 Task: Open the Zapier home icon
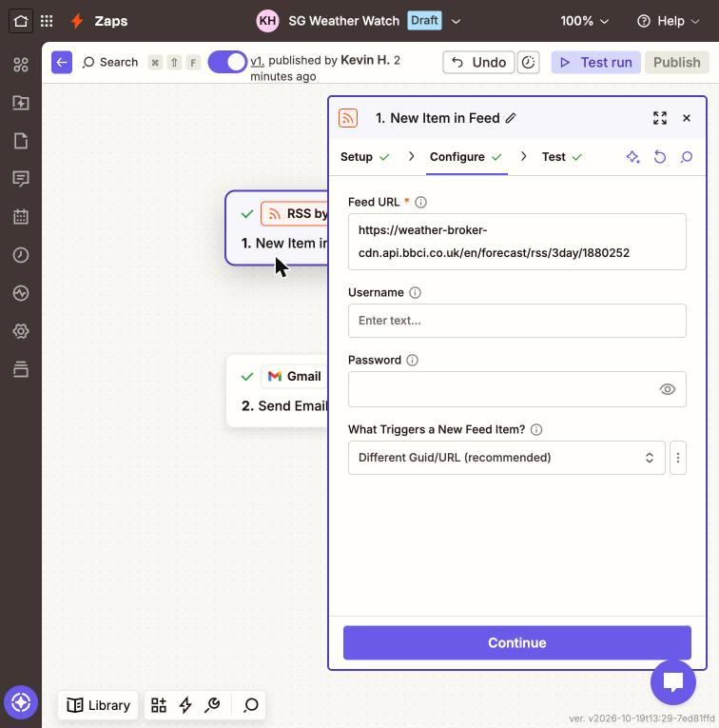[x=21, y=21]
